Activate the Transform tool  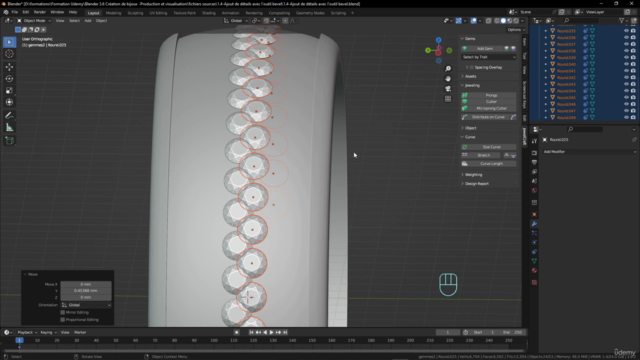point(9,102)
